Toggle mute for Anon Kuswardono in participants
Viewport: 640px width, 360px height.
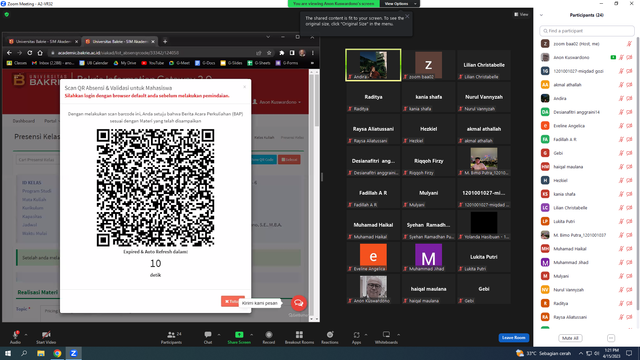(x=622, y=58)
